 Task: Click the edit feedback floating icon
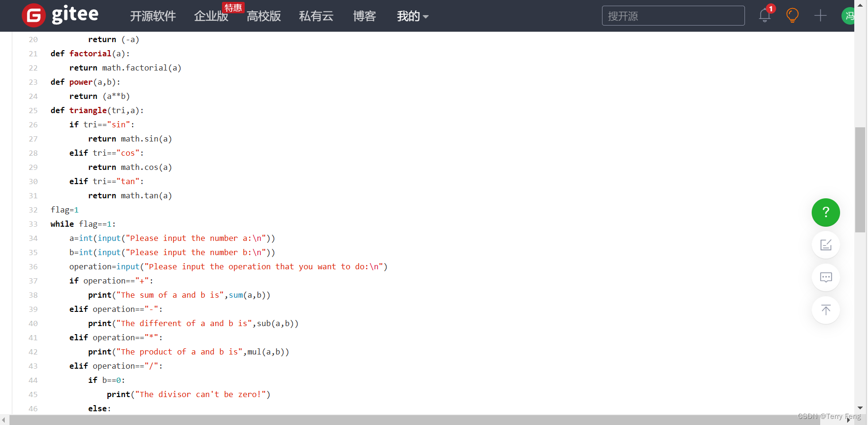(826, 245)
